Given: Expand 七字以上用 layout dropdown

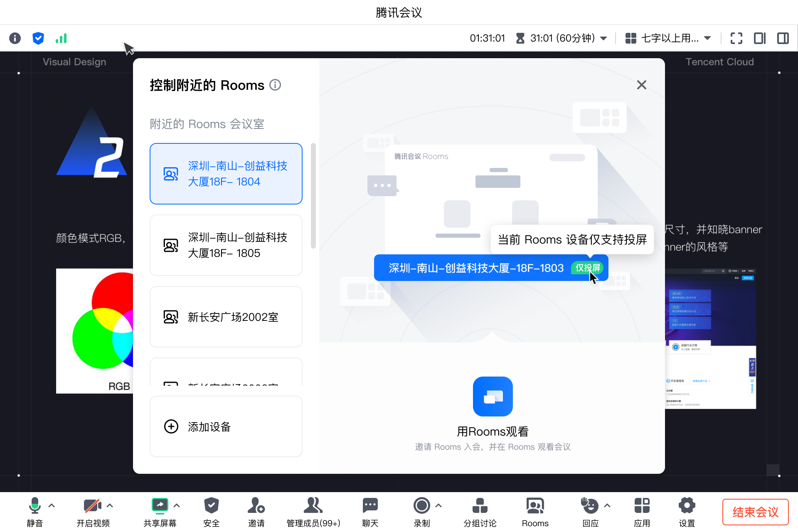Looking at the screenshot, I should [x=707, y=38].
